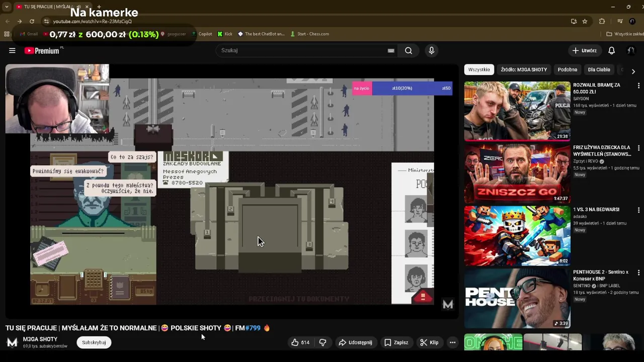Image resolution: width=644 pixels, height=362 pixels.
Task: Open the Gmail bookmark
Action: (x=29, y=34)
